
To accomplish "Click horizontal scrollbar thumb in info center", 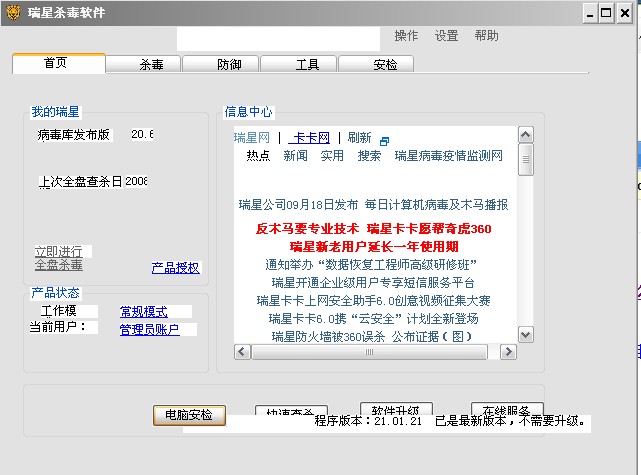I will (370, 352).
